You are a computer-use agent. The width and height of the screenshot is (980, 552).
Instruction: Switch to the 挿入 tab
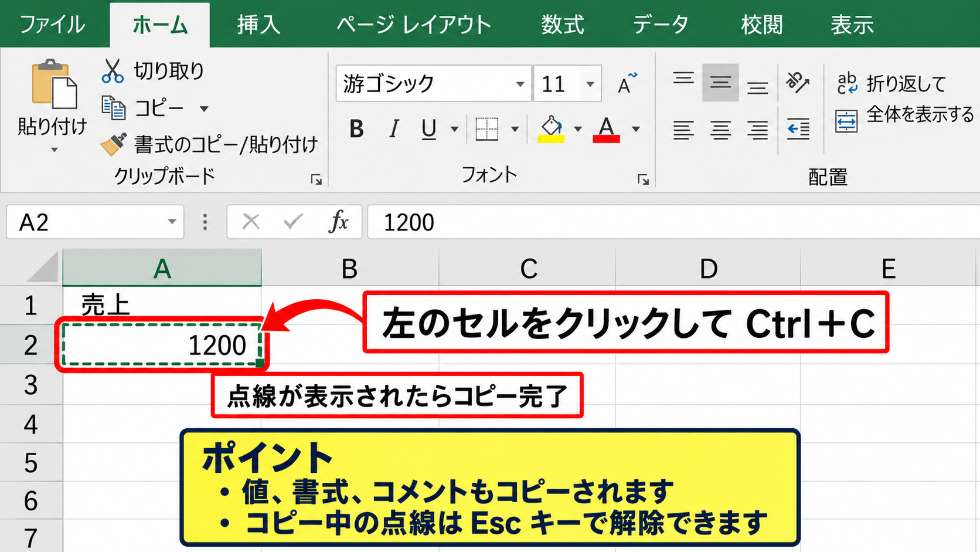pyautogui.click(x=258, y=25)
